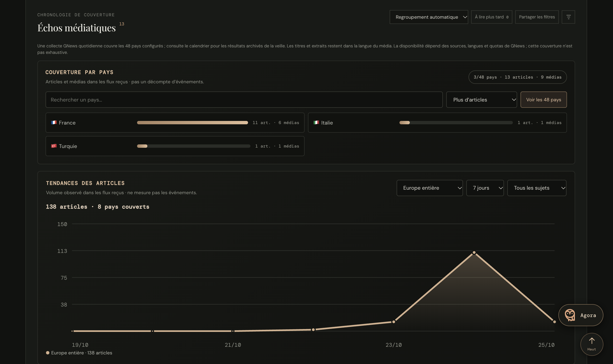Click the Turquie article progress bar
Image resolution: width=613 pixels, height=364 pixels.
(x=193, y=146)
